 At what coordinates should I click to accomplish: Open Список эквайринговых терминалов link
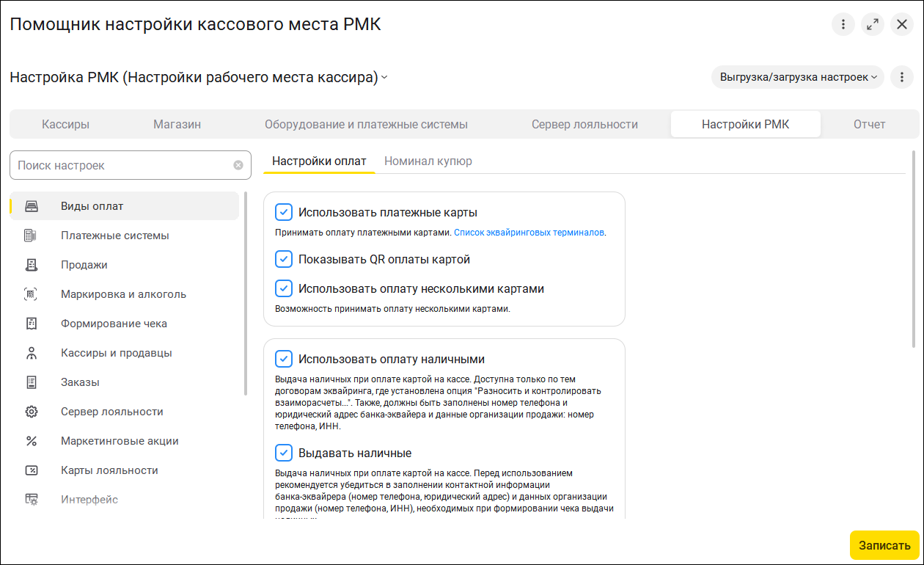tap(529, 233)
